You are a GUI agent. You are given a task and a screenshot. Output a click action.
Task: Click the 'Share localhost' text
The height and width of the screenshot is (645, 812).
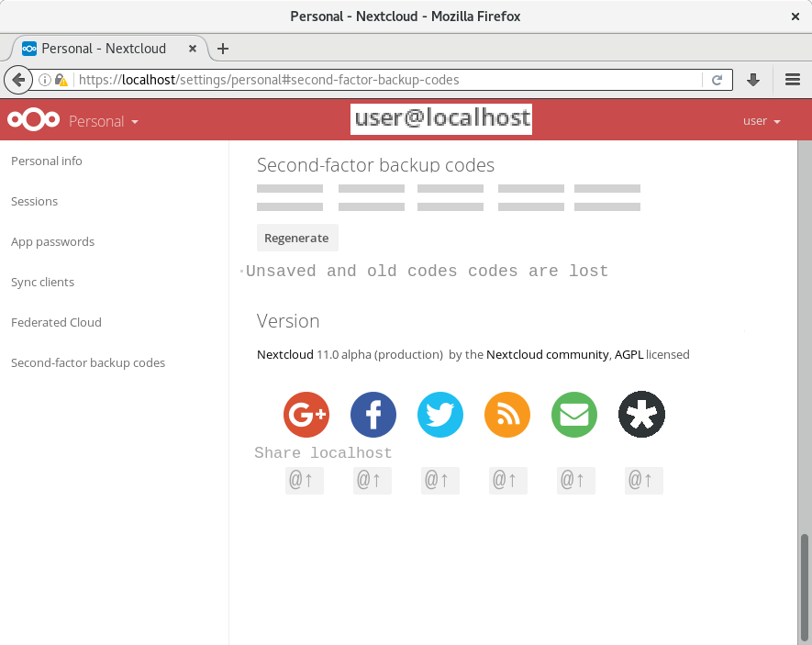coord(323,453)
